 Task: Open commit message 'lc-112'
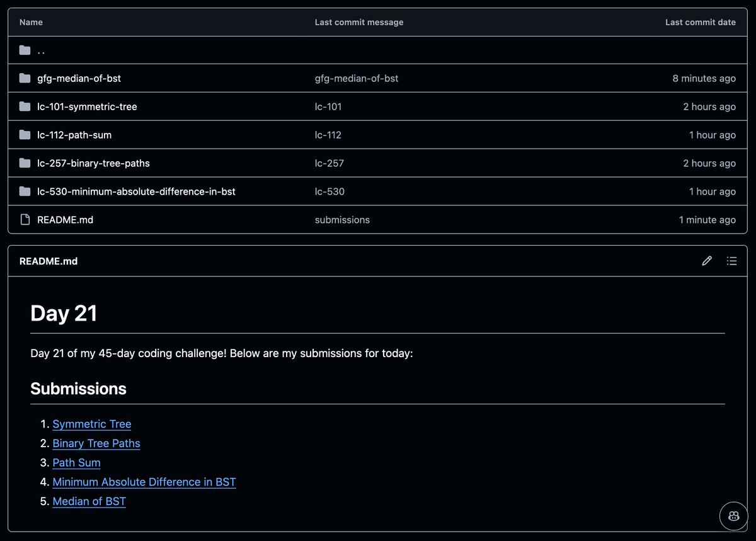328,135
